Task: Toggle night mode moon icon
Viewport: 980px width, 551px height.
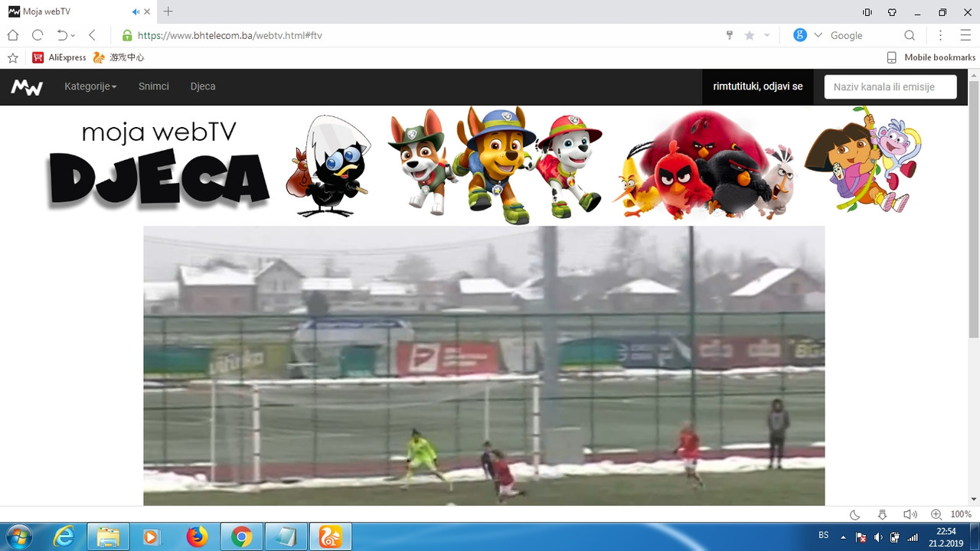Action: click(x=855, y=514)
